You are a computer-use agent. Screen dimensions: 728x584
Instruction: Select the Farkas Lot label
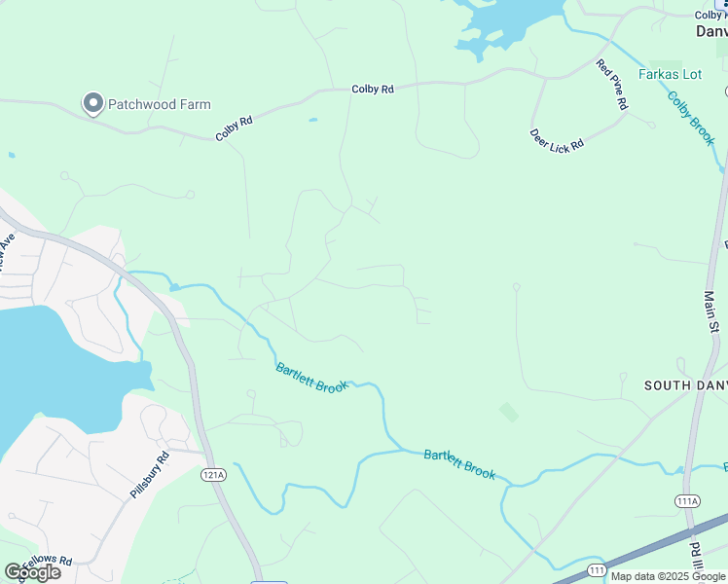[670, 74]
